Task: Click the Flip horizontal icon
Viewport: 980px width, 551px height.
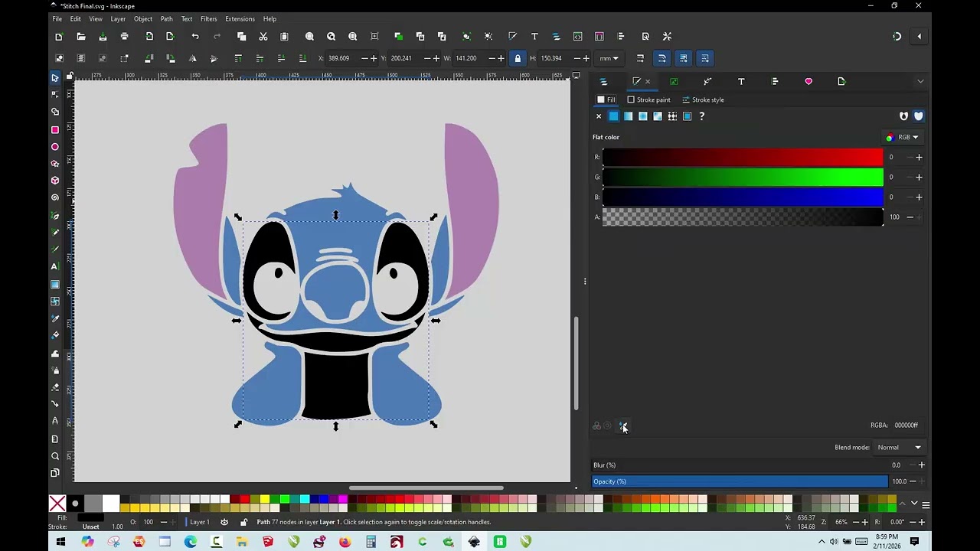Action: tap(192, 58)
